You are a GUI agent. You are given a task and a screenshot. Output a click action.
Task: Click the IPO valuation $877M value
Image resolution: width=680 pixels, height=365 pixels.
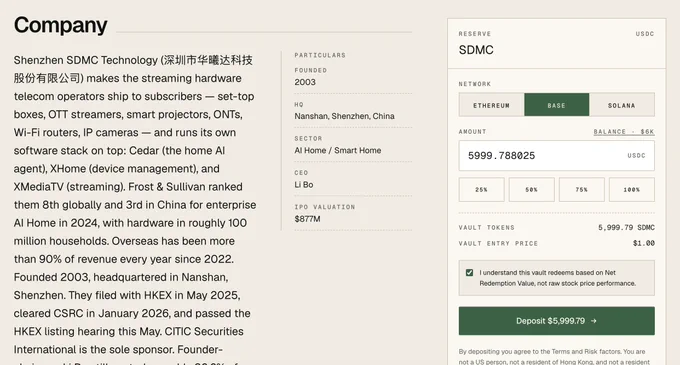(307, 219)
